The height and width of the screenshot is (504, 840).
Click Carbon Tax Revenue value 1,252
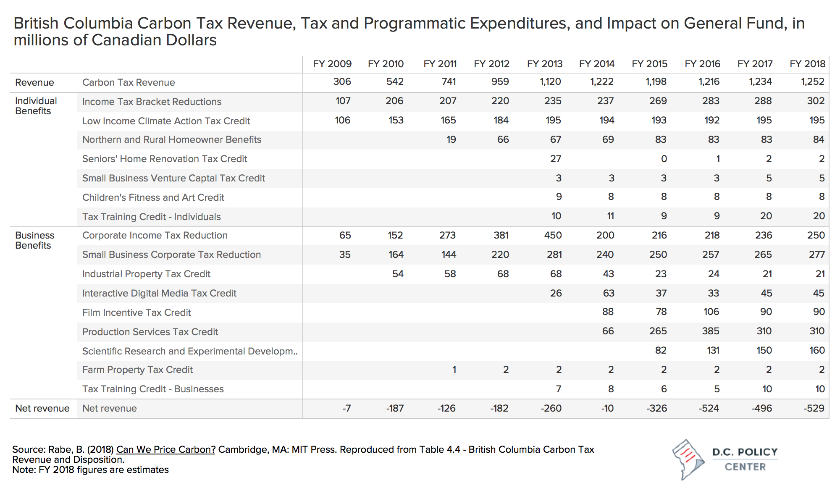813,81
